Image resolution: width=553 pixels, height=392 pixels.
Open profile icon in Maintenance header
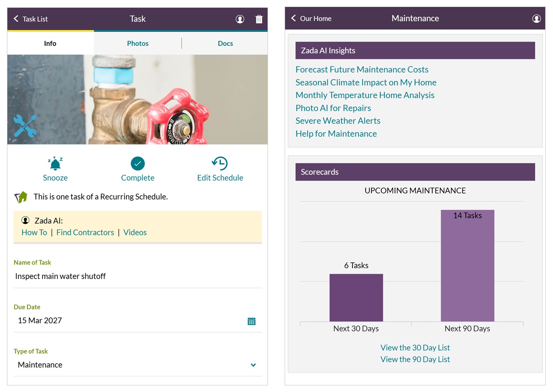[x=536, y=19]
